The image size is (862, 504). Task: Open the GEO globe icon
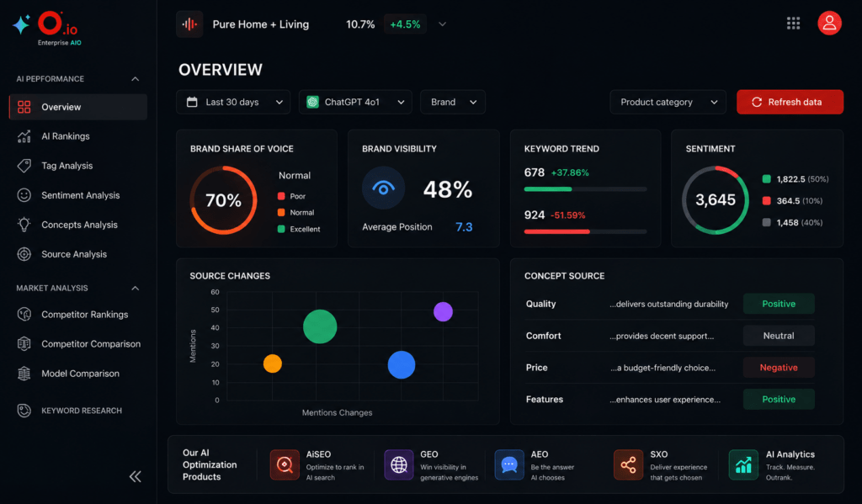click(398, 465)
